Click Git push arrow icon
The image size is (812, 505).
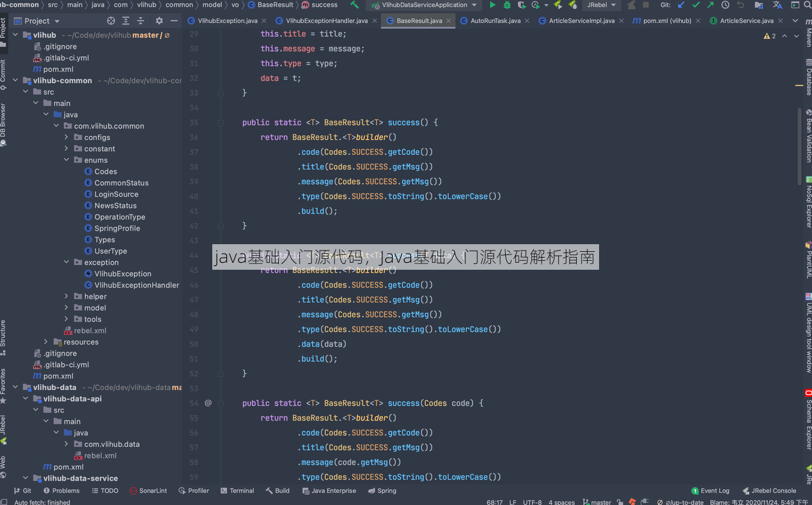pyautogui.click(x=710, y=5)
